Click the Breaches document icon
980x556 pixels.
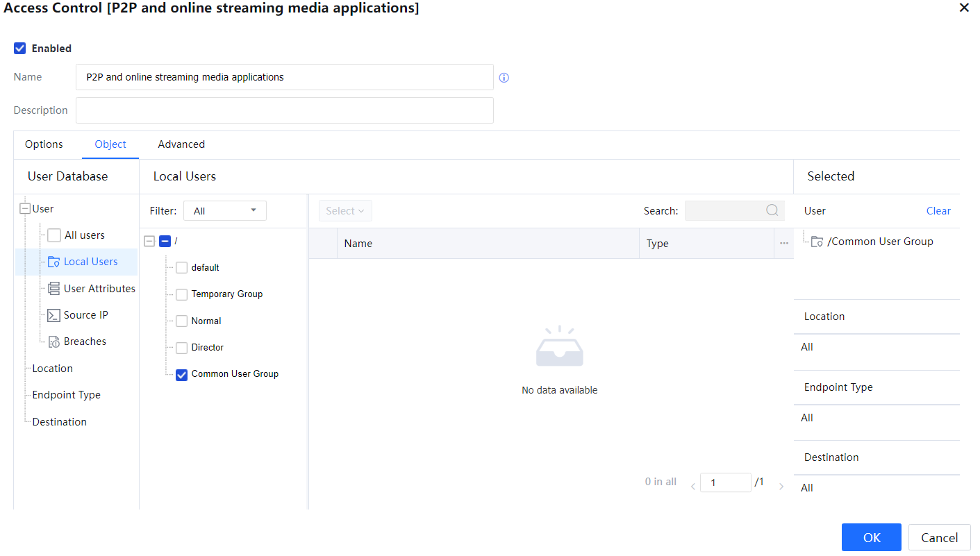click(53, 342)
